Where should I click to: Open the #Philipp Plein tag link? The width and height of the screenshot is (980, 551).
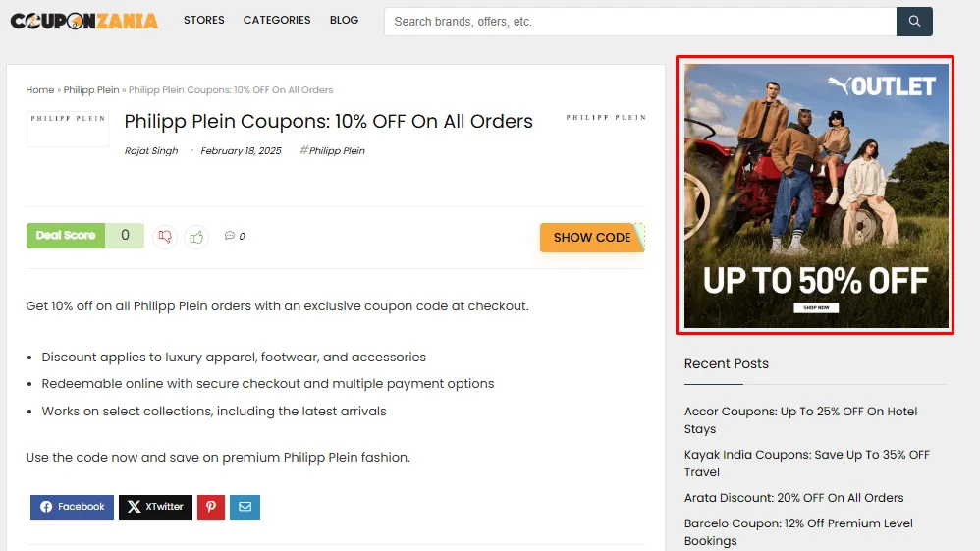pos(332,150)
